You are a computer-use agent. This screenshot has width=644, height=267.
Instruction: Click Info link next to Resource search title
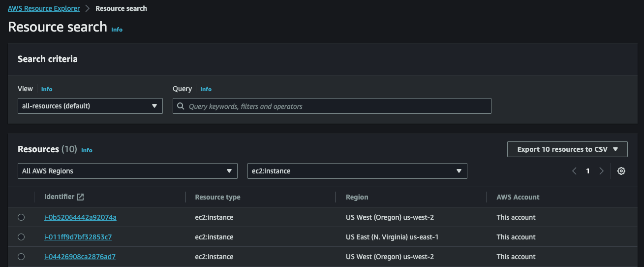click(117, 30)
